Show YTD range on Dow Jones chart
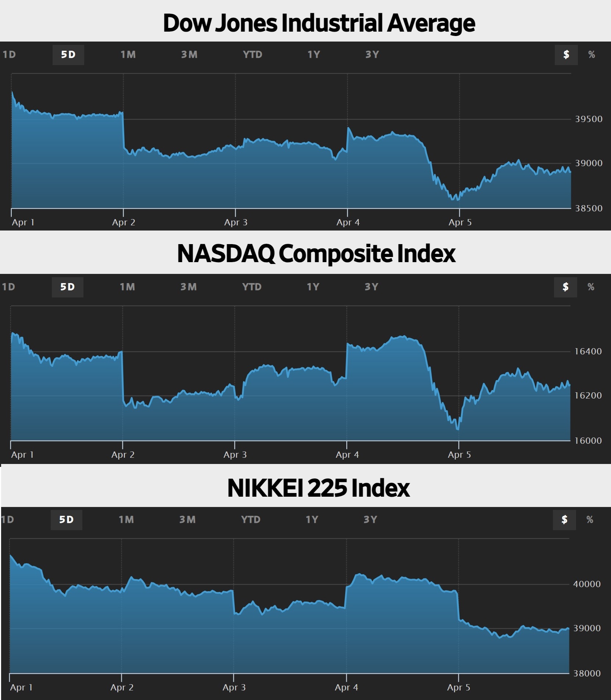Screen dimensions: 611x700 point(252,55)
